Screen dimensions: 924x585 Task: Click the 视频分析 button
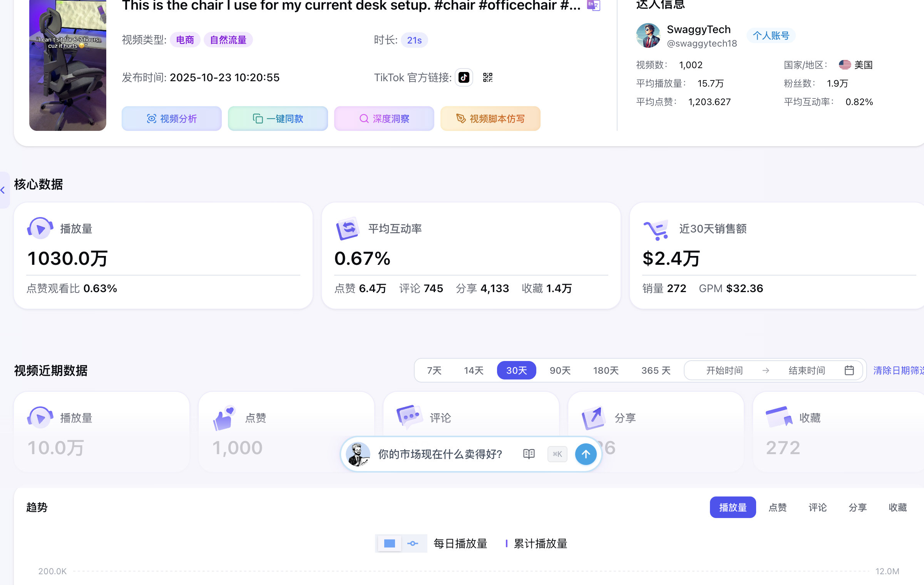point(172,119)
